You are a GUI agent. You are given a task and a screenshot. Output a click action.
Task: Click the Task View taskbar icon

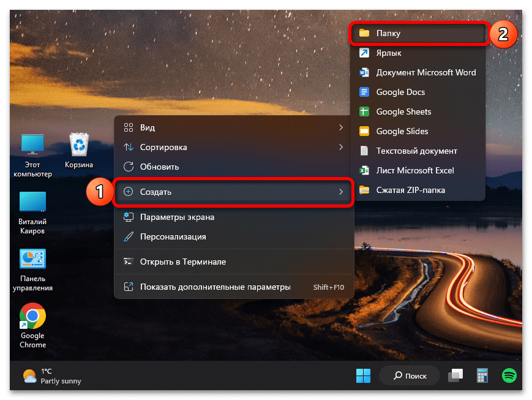tap(455, 375)
